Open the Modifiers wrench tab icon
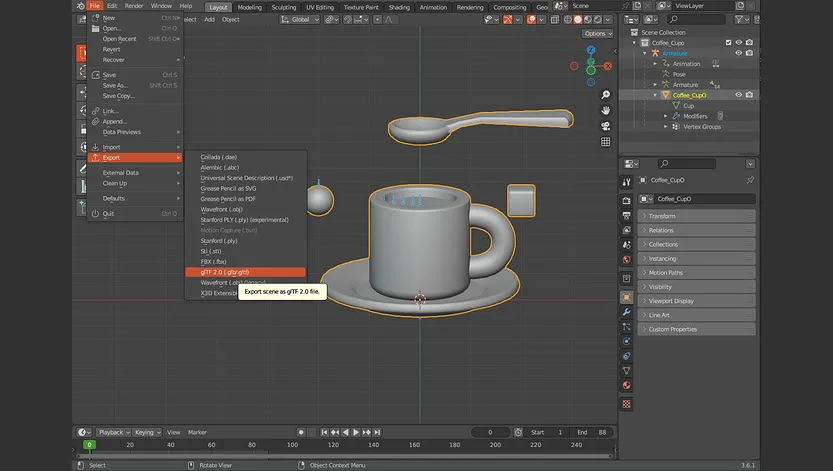The height and width of the screenshot is (471, 833). click(626, 312)
